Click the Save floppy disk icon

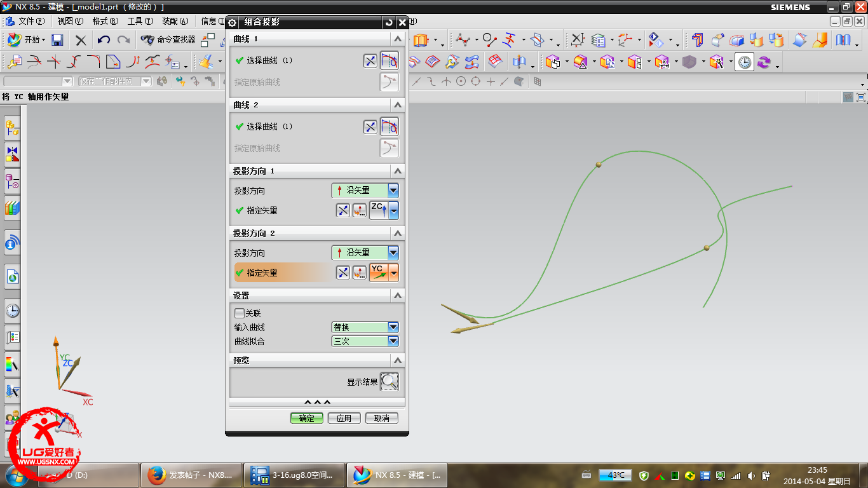click(57, 39)
